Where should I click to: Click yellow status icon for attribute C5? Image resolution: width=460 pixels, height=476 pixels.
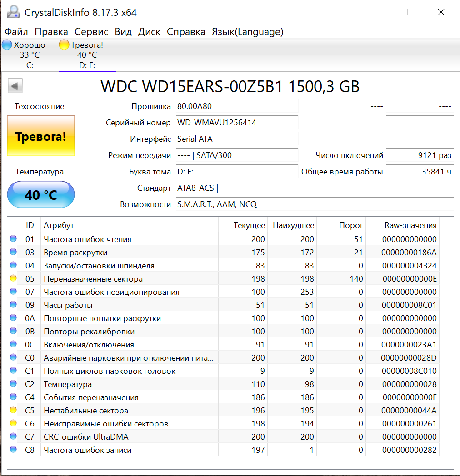pyautogui.click(x=14, y=410)
